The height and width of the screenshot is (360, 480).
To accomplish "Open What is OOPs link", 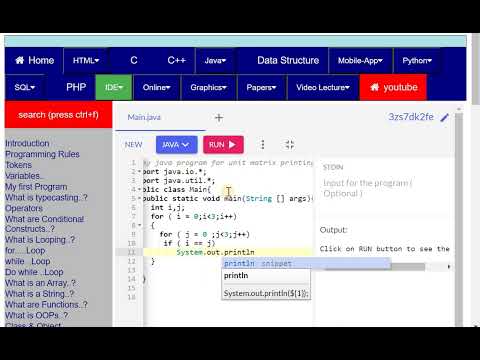I will 36,315.
